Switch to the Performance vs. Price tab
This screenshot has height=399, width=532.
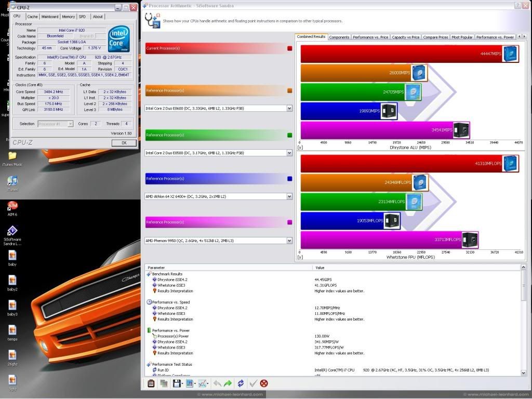click(x=370, y=37)
